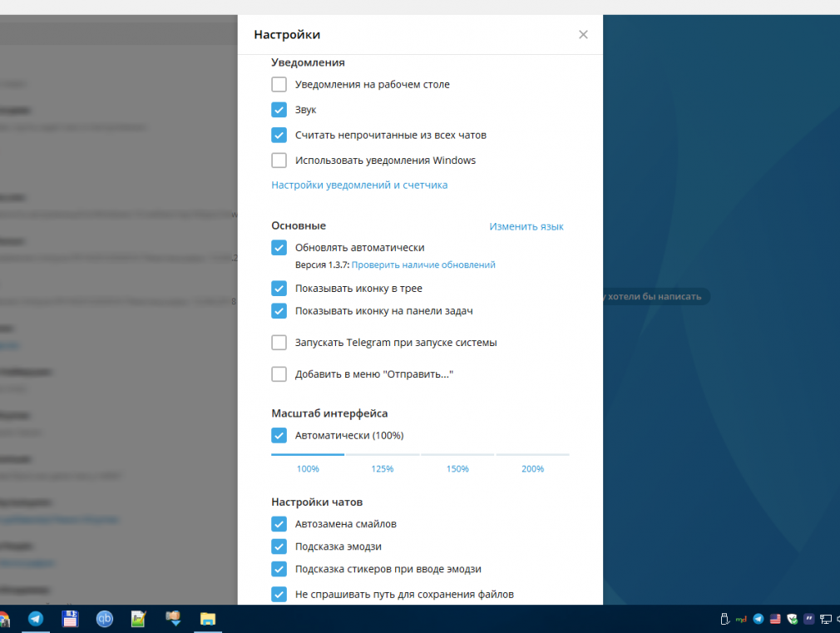Toggle Не спрашивать путь для сохранения файлов
The image size is (840, 633).
click(x=279, y=594)
